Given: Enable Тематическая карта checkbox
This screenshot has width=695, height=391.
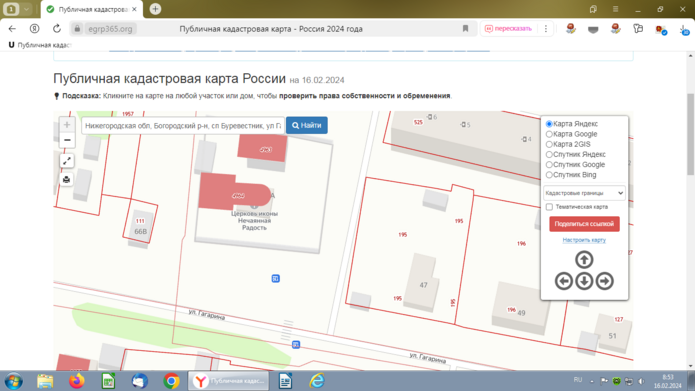Looking at the screenshot, I should (x=549, y=207).
